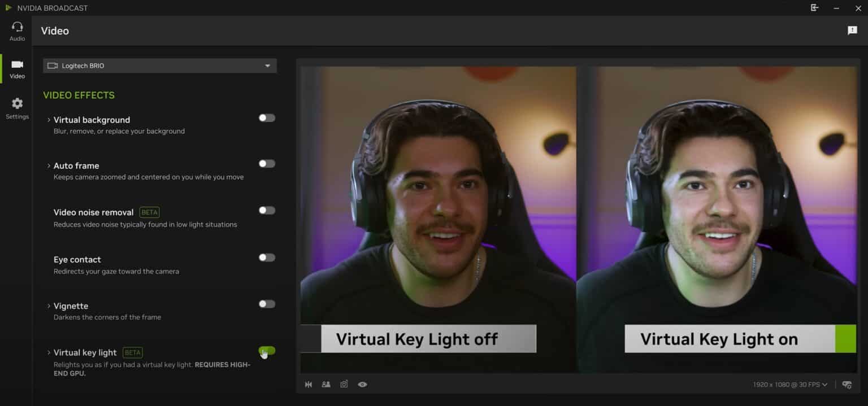Click the camera snapshot icon under preview
This screenshot has height=406, width=868.
(x=344, y=385)
